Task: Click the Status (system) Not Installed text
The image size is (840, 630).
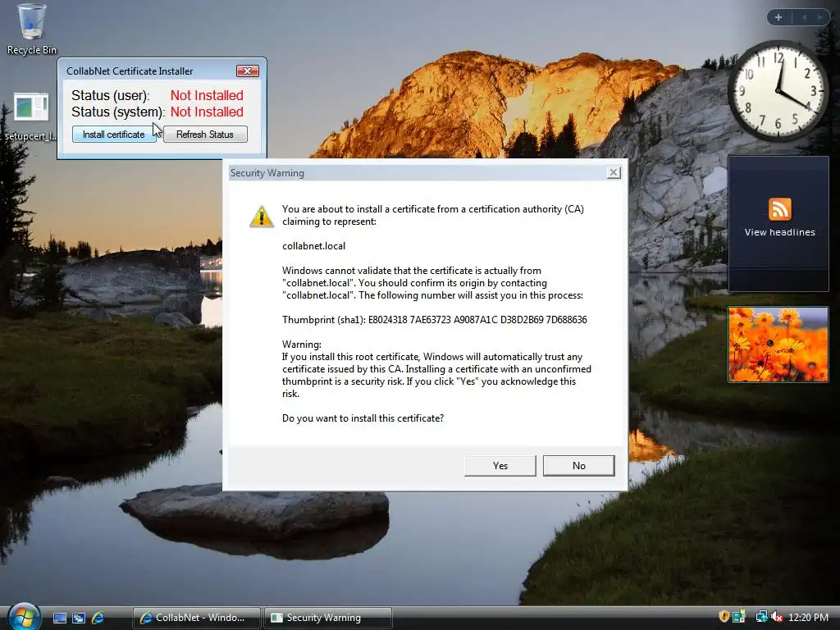Action: coord(207,112)
